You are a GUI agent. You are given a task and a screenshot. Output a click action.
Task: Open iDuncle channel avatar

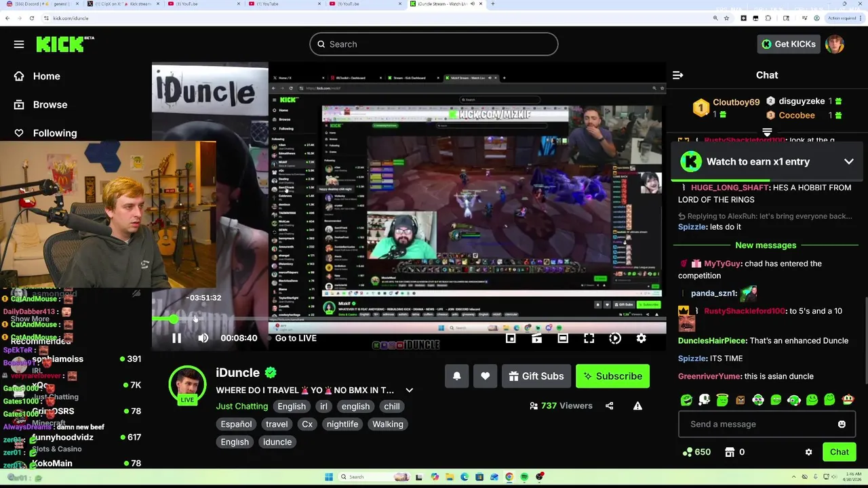coord(187,384)
